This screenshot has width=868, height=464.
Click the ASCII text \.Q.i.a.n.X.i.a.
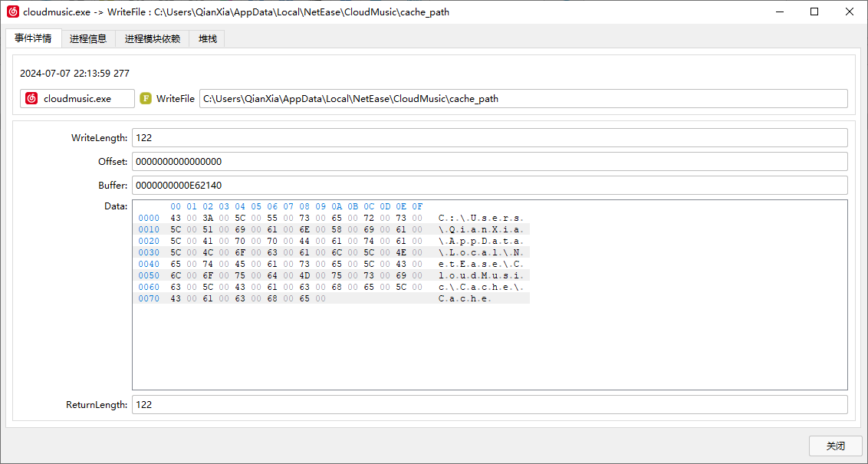pos(481,230)
